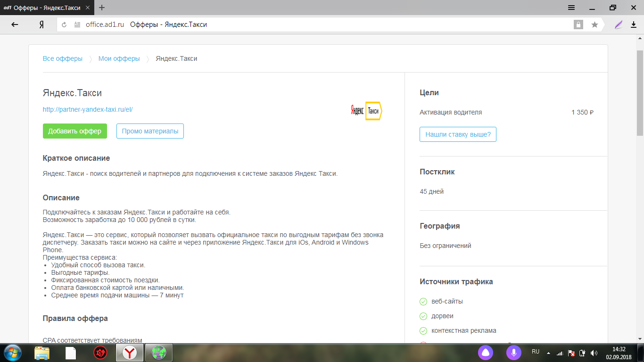The height and width of the screenshot is (362, 644).
Task: Click the Краткое описание heading
Action: 76,158
